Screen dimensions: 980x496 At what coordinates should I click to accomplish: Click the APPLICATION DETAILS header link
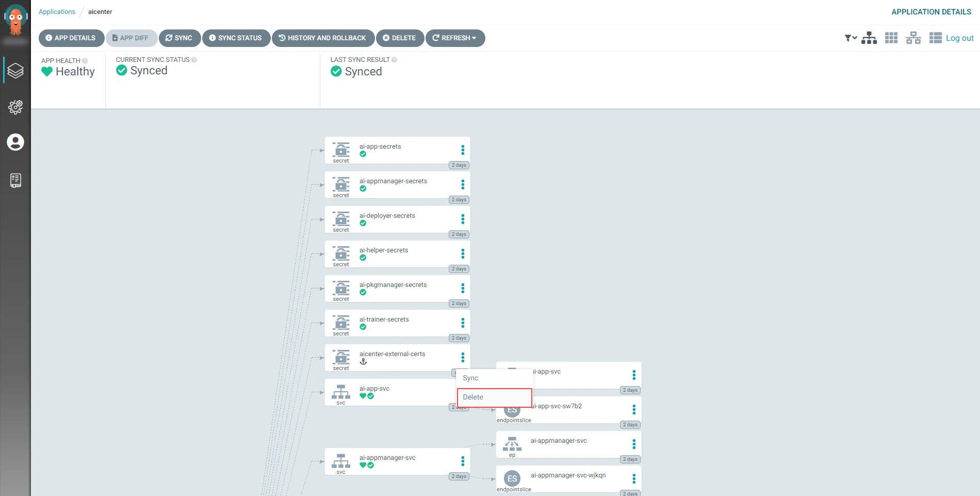(x=931, y=12)
